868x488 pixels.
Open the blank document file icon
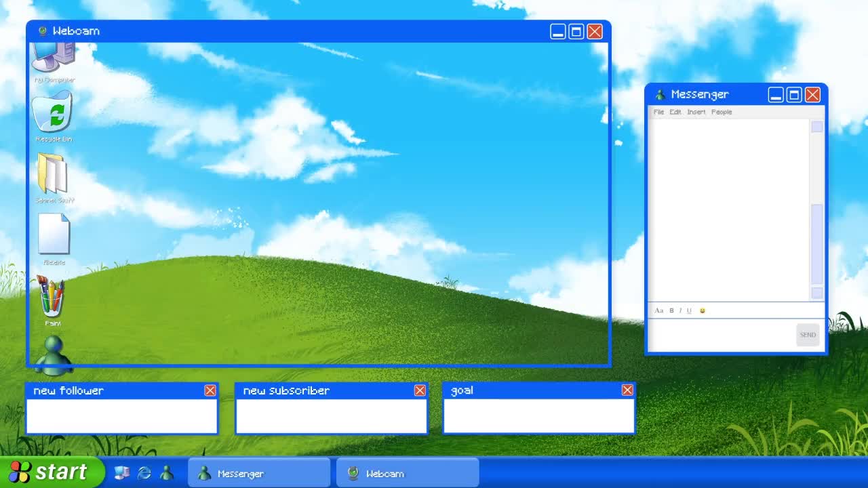click(54, 235)
